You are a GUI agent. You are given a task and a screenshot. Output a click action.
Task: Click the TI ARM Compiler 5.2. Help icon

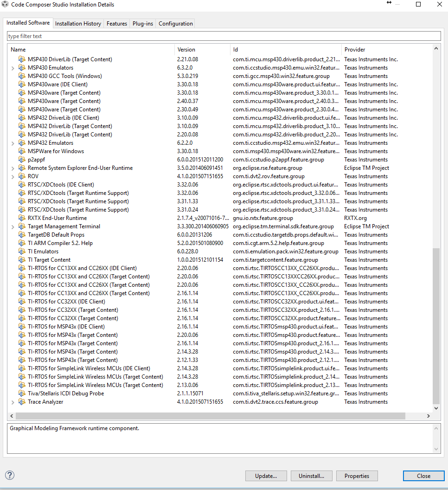tap(22, 243)
